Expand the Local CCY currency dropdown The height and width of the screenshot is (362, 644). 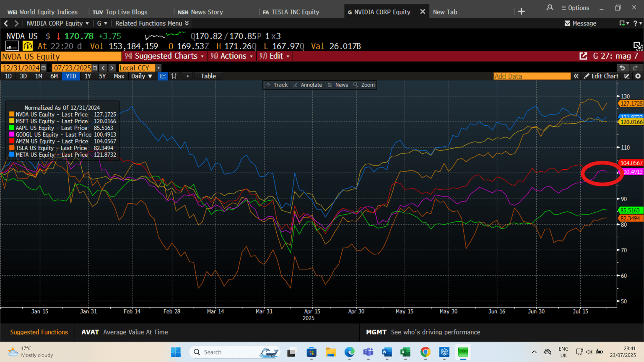(158, 68)
